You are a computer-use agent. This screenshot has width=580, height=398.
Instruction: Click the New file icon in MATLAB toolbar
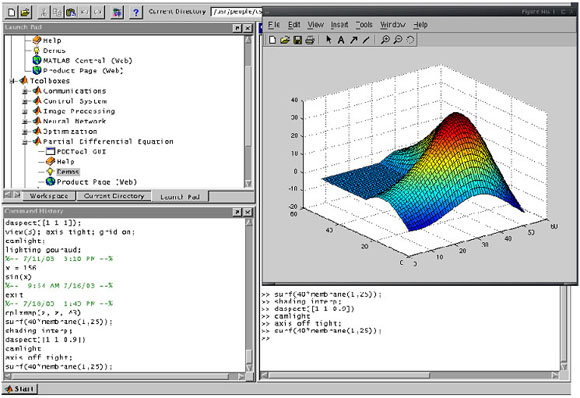tap(11, 12)
